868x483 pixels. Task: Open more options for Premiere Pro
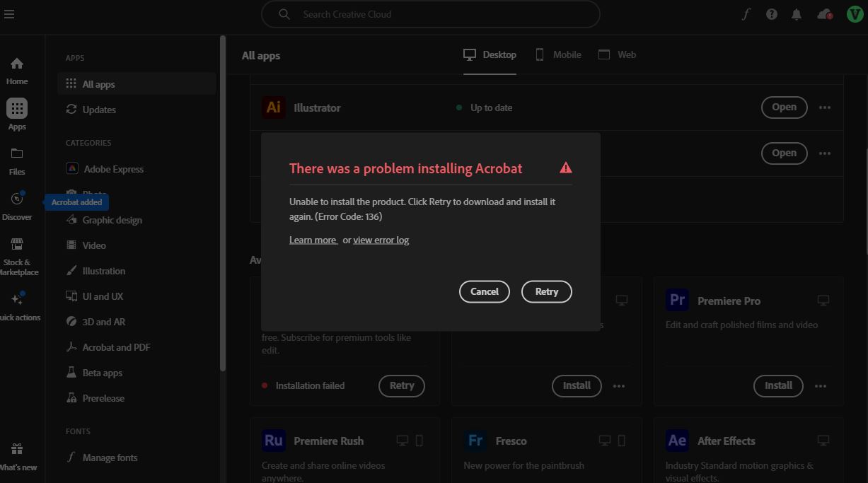[821, 386]
